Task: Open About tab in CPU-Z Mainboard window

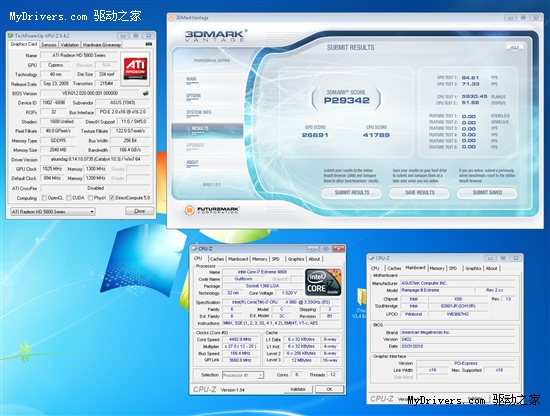Action: point(491,268)
